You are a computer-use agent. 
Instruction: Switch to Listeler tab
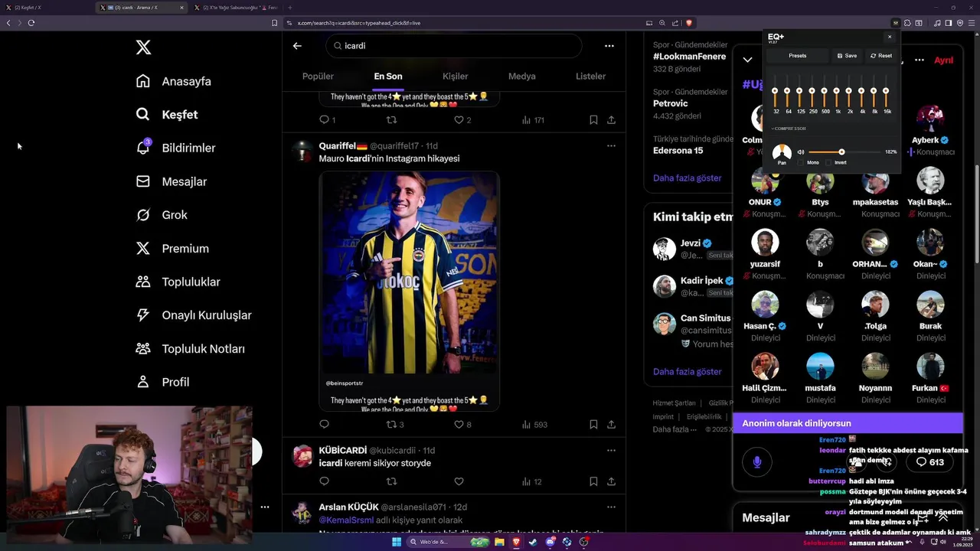[x=590, y=77]
